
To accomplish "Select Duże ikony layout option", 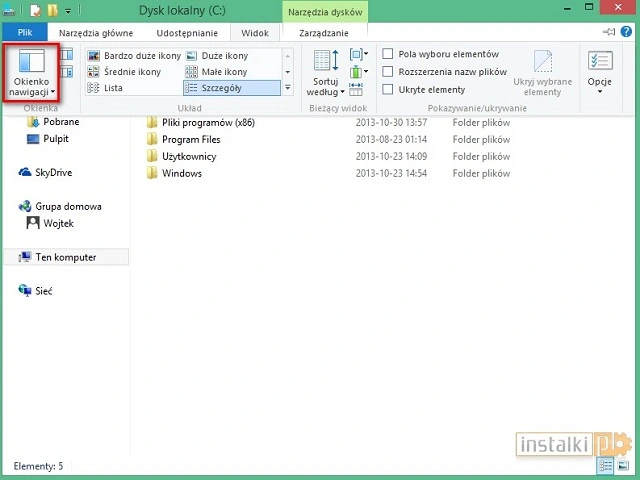I will 224,56.
